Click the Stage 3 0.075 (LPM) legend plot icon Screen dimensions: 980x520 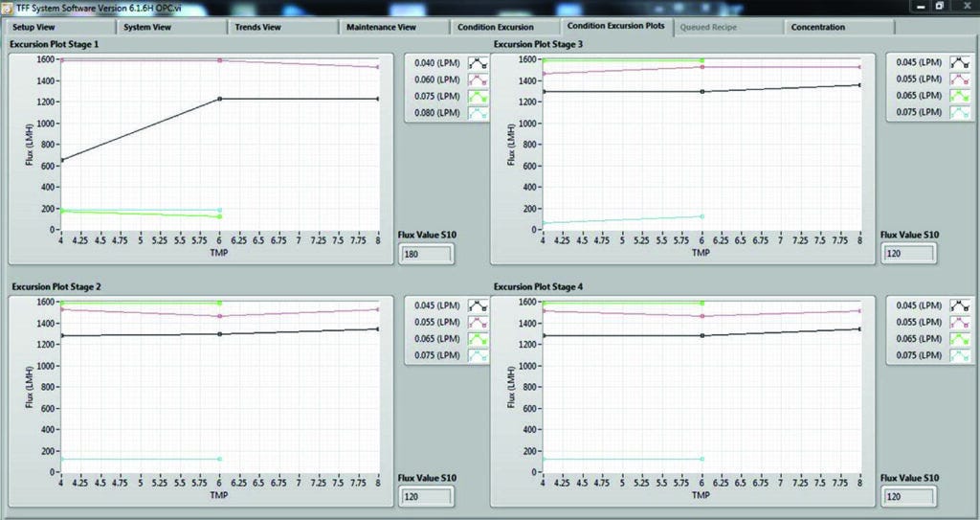pos(957,113)
